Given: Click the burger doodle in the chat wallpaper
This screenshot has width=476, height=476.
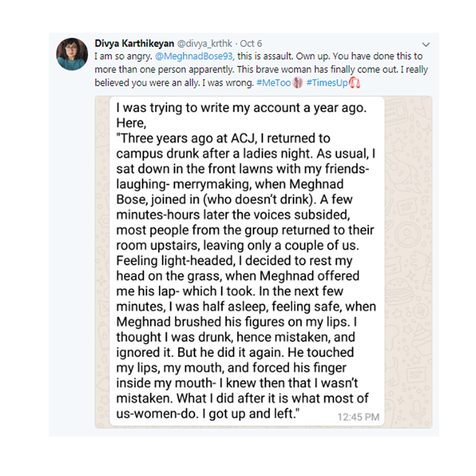Looking at the screenshot, I should (399, 292).
